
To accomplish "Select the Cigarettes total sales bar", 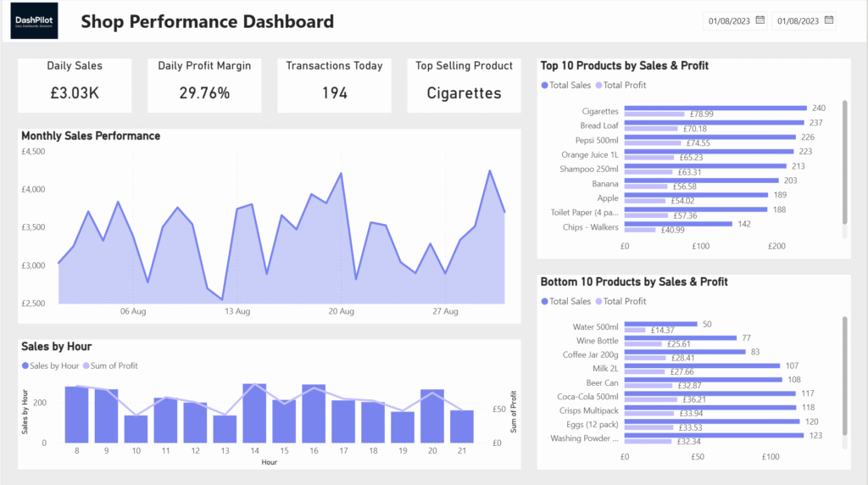I will point(715,109).
